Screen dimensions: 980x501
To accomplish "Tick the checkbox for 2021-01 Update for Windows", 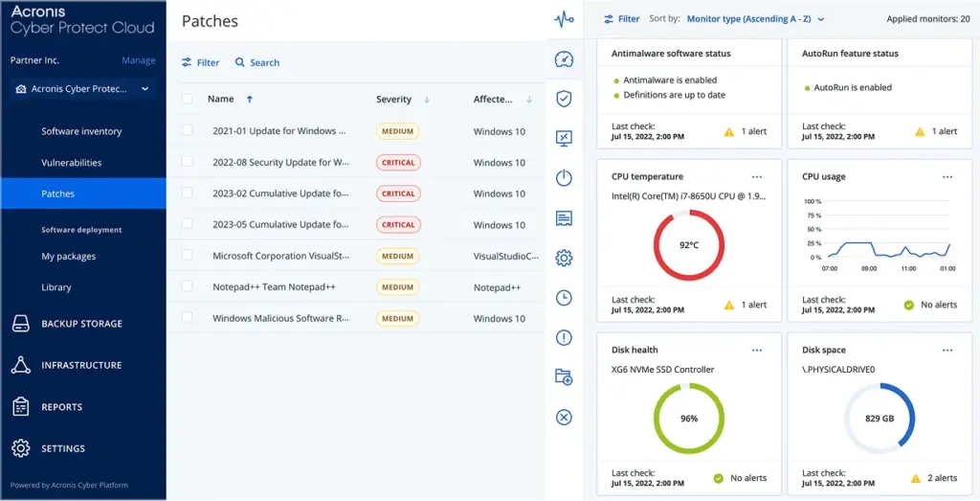I will point(188,131).
